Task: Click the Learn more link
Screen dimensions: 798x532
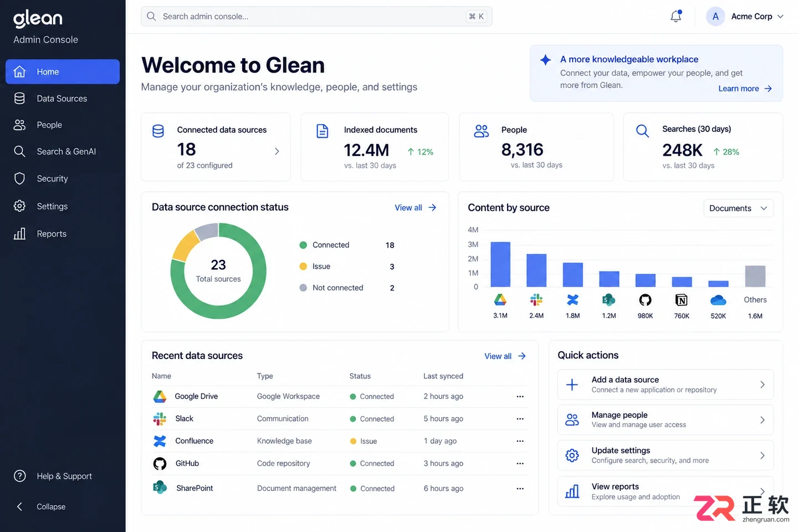Action: (745, 89)
